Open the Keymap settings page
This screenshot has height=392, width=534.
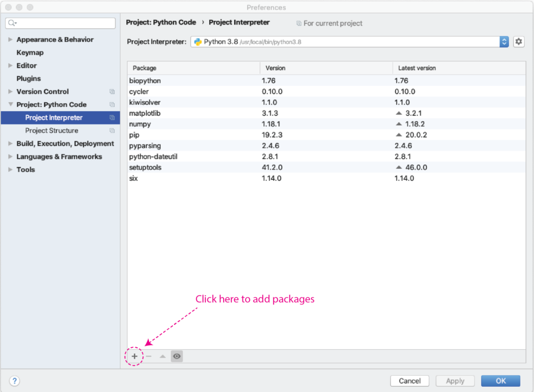(x=30, y=53)
